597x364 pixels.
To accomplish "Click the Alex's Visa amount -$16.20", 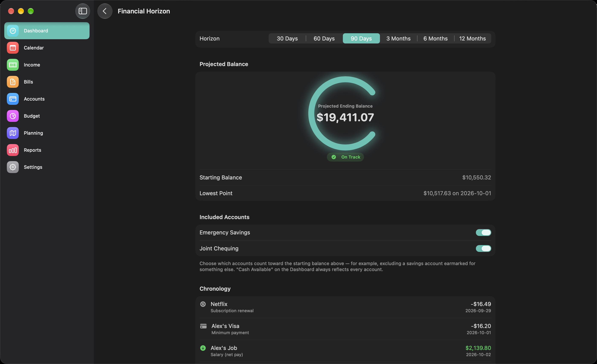I will (x=481, y=326).
